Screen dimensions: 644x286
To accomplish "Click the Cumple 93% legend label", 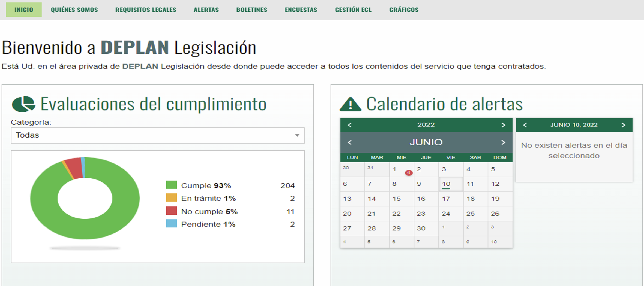I will click(206, 185).
